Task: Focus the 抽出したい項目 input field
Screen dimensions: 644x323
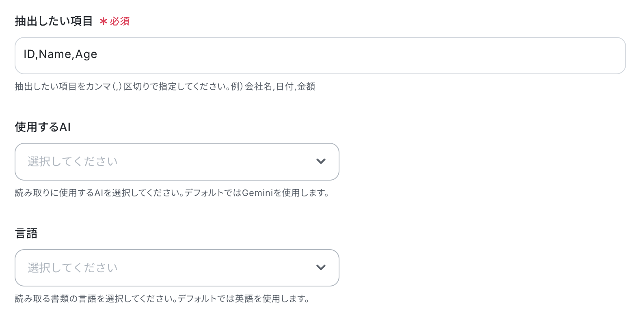Action: pyautogui.click(x=320, y=56)
